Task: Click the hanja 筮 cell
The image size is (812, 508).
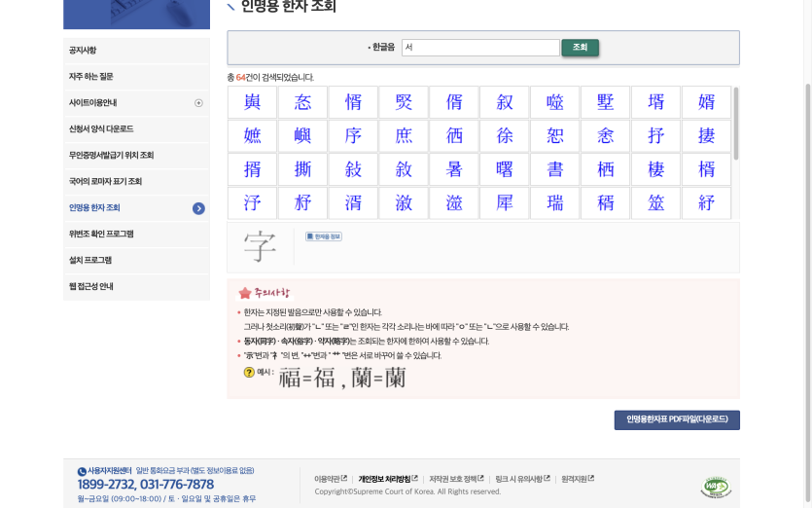Action: (x=656, y=202)
